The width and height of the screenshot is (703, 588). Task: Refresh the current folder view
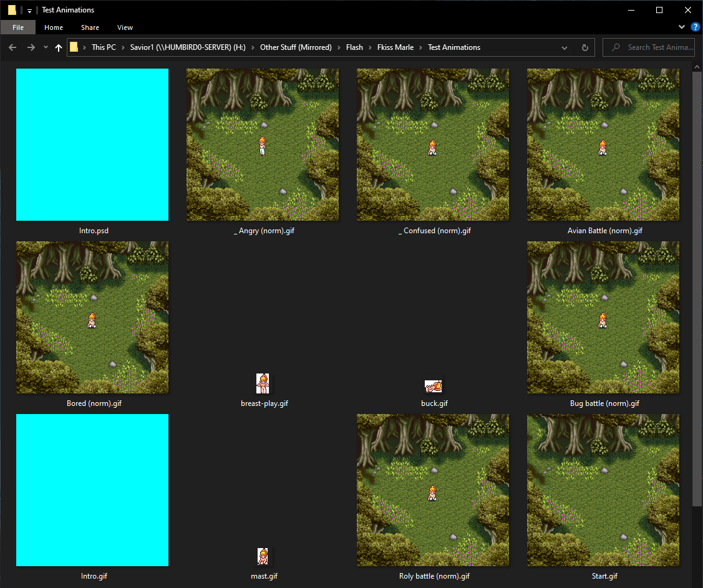pyautogui.click(x=584, y=47)
